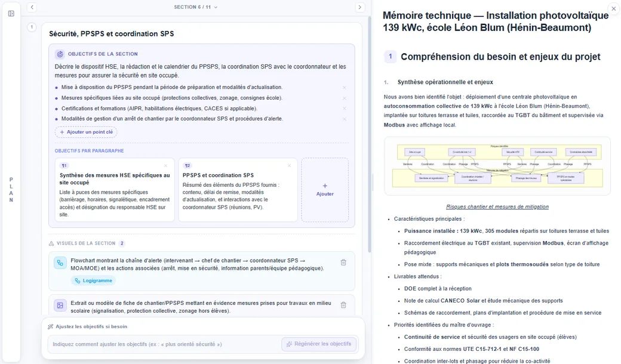Click subheading 'Synthèse opérationnelle et enjeux'
This screenshot has width=621, height=364.
(x=445, y=82)
